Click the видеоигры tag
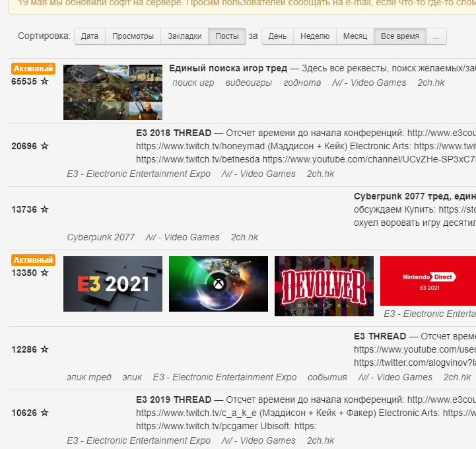The image size is (476, 449). coord(249,83)
